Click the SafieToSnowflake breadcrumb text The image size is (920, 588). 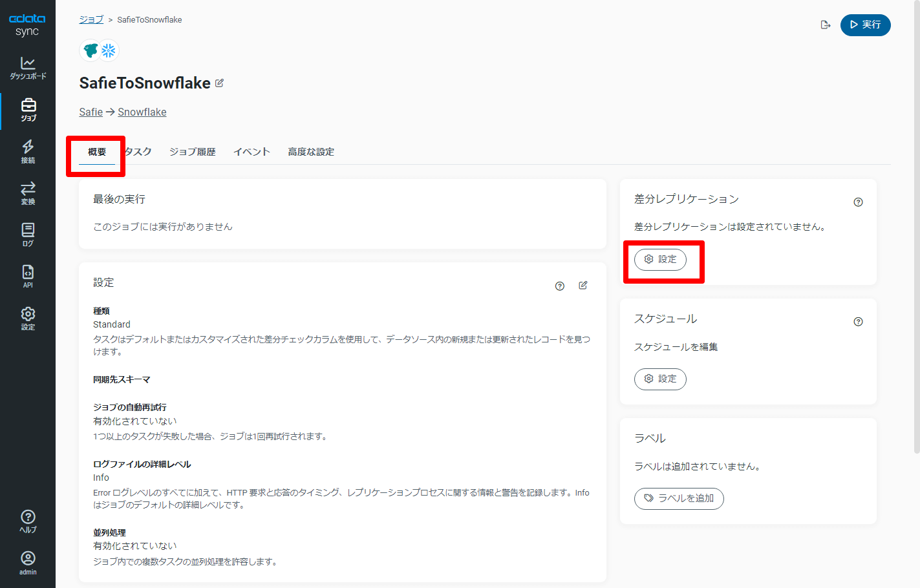tap(149, 19)
